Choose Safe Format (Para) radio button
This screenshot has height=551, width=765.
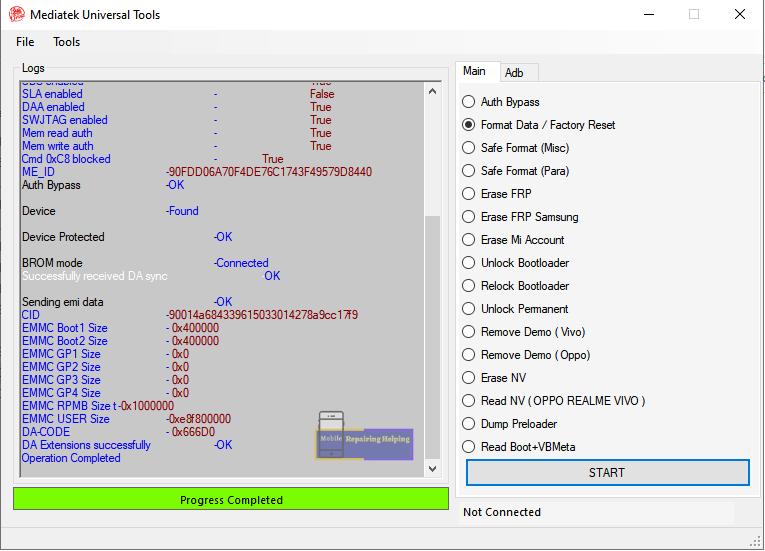516,171
